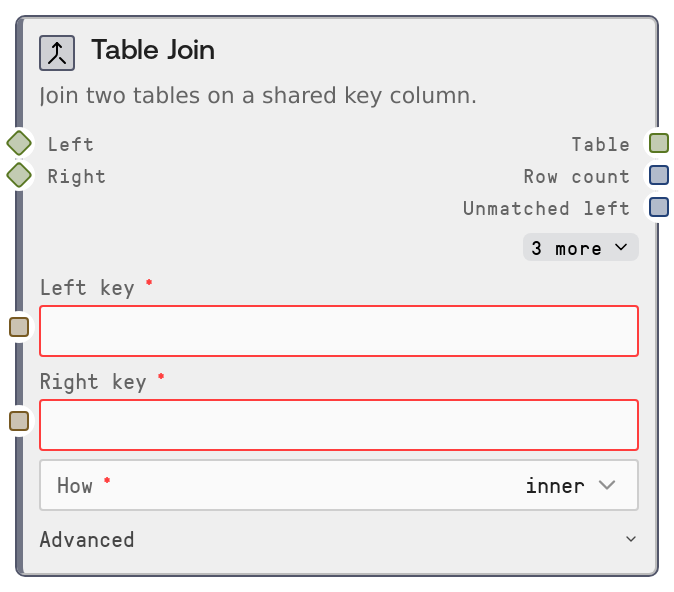This screenshot has height=592, width=674.
Task: Click the Right key text field
Action: (x=338, y=425)
